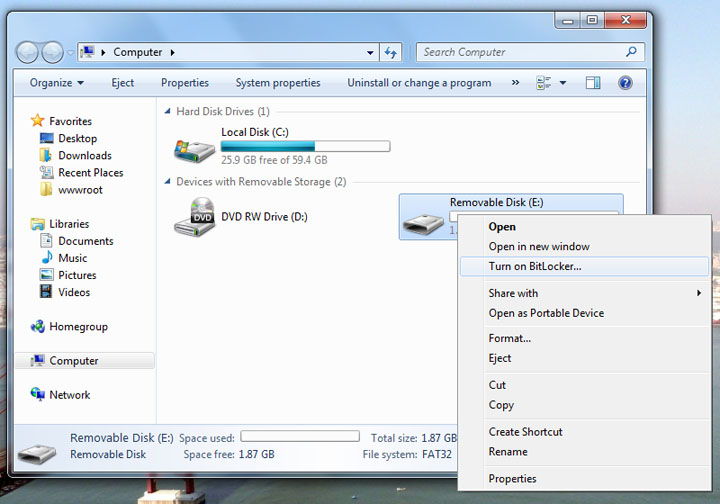The height and width of the screenshot is (504, 720).
Task: Click the Music note icon
Action: pos(46,258)
